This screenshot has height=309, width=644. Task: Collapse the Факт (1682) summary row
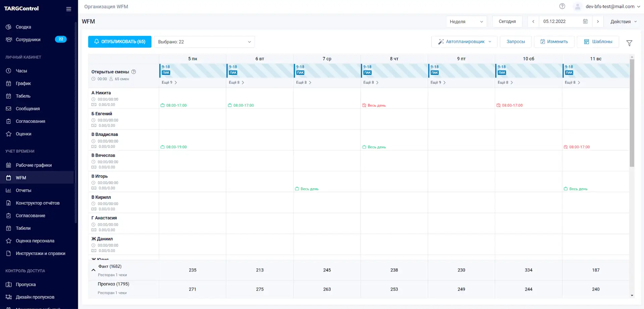point(93,270)
